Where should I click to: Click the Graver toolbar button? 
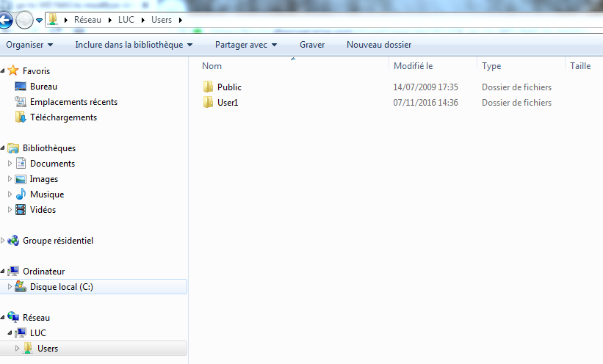tap(312, 45)
